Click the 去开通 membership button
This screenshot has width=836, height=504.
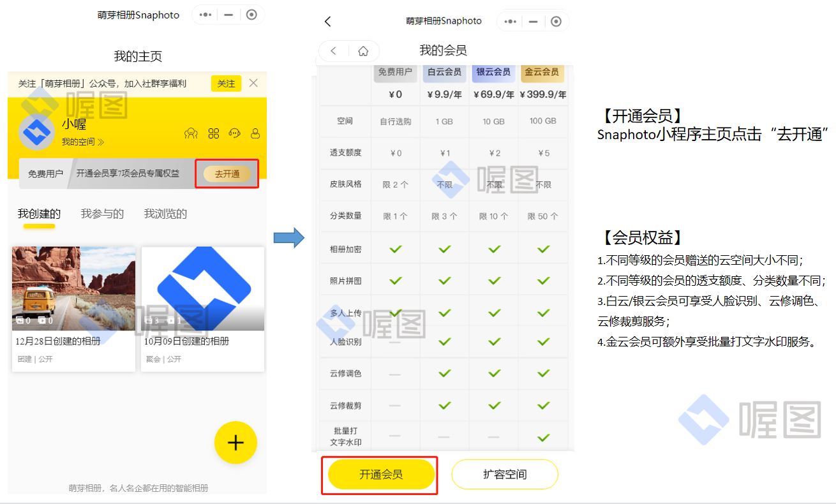pyautogui.click(x=227, y=174)
